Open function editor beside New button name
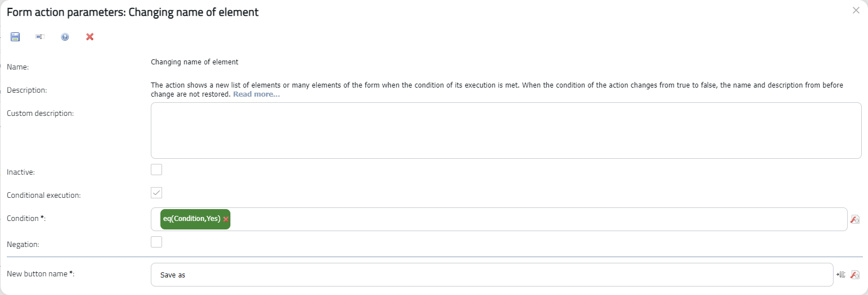Viewport: 868px width, 295px height. tap(854, 275)
